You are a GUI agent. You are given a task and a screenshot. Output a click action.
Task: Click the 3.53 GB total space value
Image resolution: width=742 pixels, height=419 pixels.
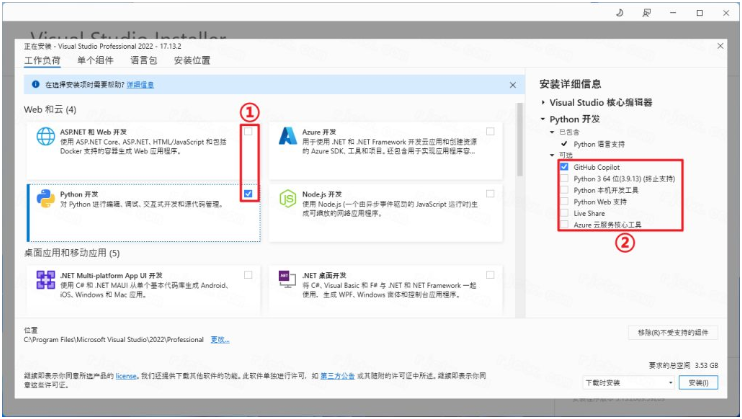(x=707, y=365)
